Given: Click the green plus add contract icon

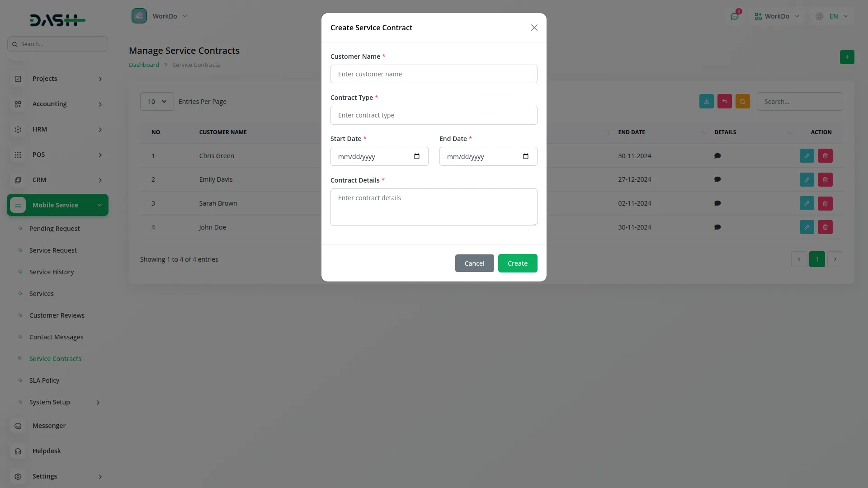Looking at the screenshot, I should [x=847, y=57].
